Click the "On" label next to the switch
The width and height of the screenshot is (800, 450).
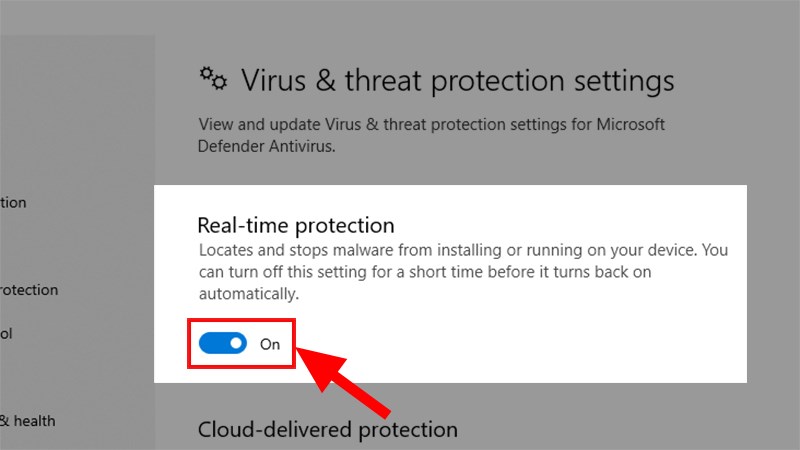(x=270, y=344)
